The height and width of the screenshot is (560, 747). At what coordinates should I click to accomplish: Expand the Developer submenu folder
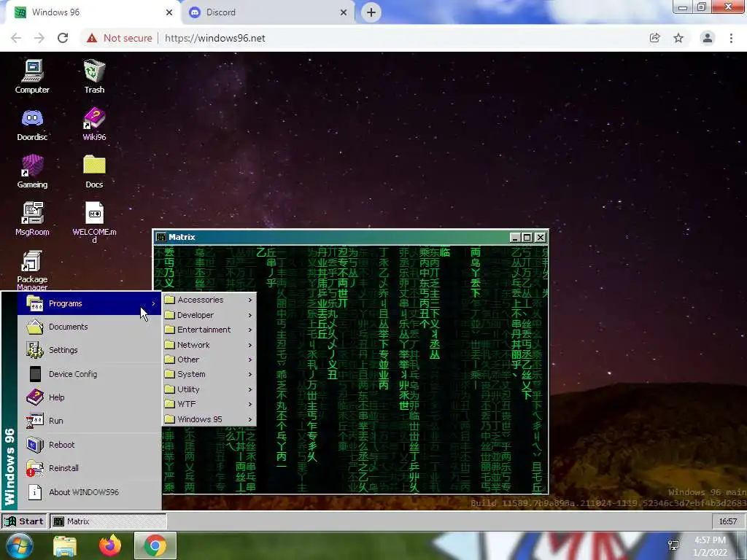pyautogui.click(x=209, y=315)
